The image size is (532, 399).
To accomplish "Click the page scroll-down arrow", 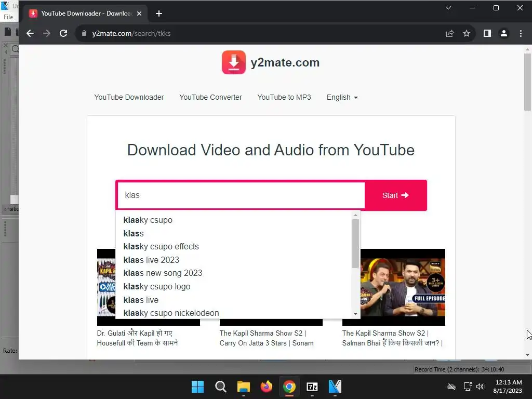I will click(x=527, y=355).
